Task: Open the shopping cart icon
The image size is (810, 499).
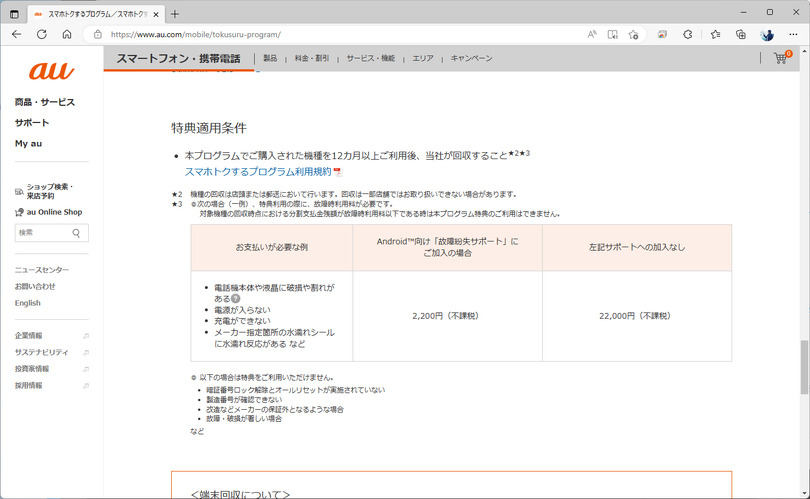Action: point(781,57)
